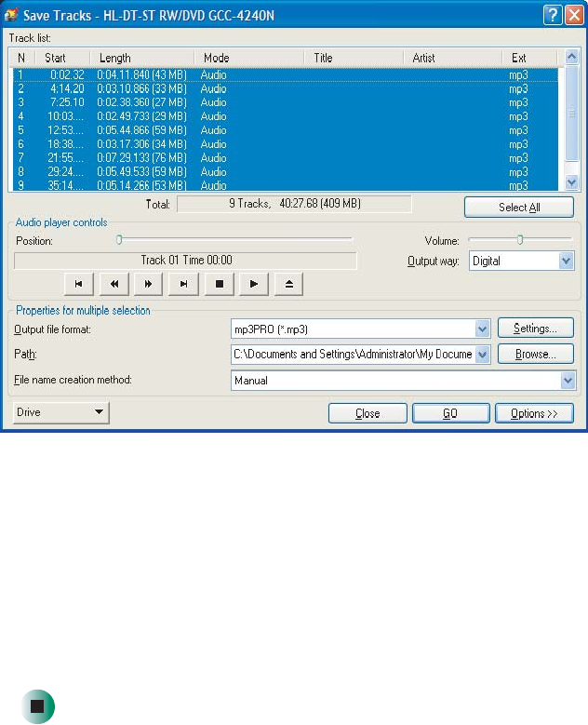588x725 pixels.
Task: Skip to next track button
Action: [x=183, y=284]
